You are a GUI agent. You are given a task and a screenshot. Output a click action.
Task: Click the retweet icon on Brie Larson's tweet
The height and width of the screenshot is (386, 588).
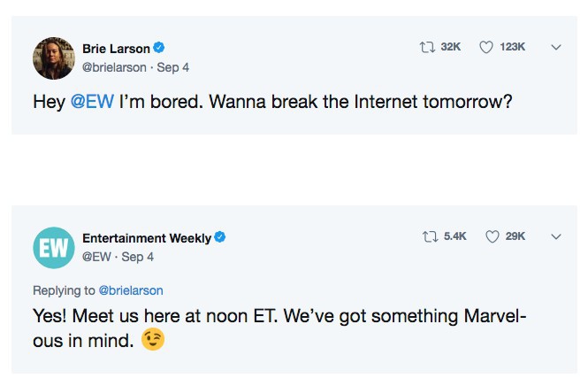(x=426, y=47)
